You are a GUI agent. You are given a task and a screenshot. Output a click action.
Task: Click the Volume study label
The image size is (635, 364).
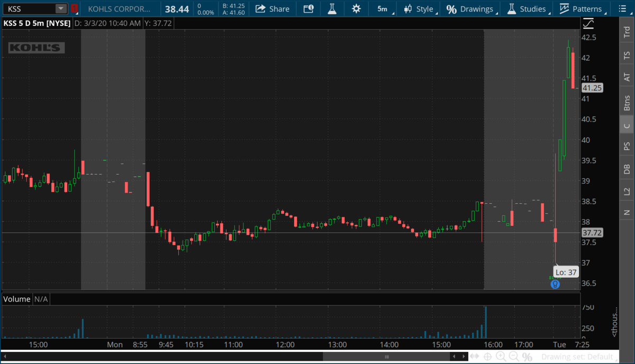pyautogui.click(x=17, y=299)
